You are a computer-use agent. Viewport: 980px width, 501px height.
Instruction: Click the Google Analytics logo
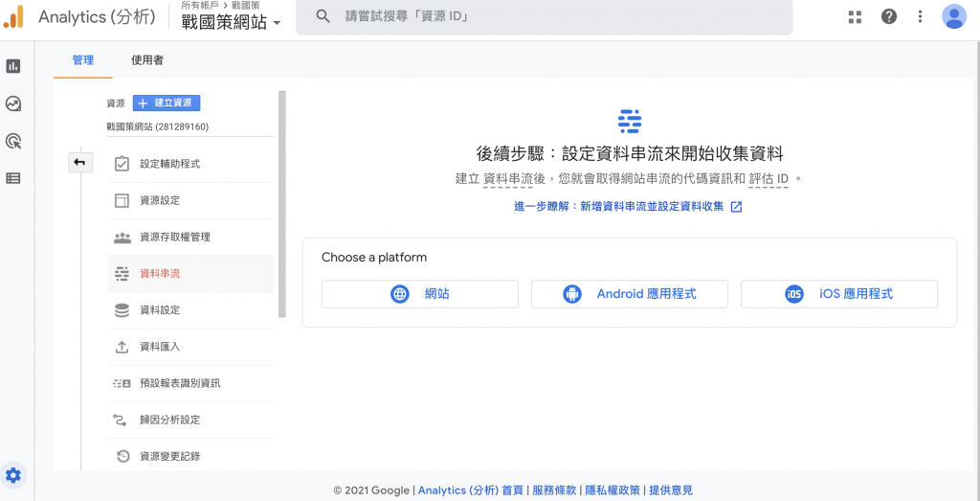click(13, 17)
